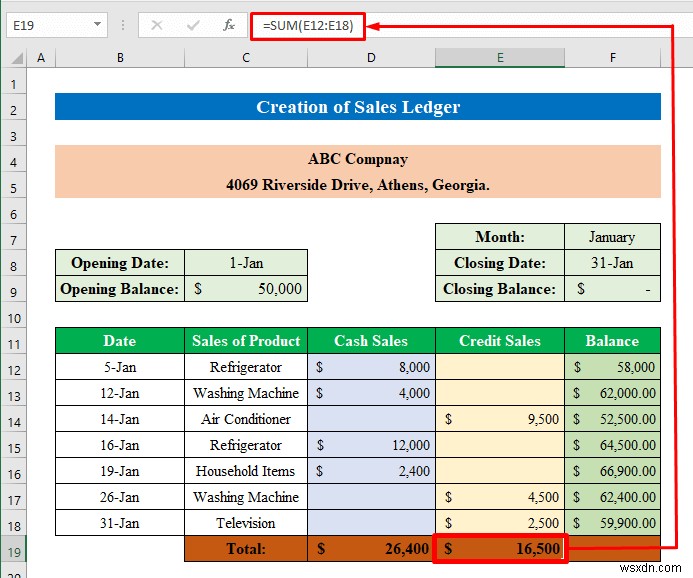Image resolution: width=693 pixels, height=578 pixels.
Task: Select the credit sales 4,500 cell
Action: point(500,497)
